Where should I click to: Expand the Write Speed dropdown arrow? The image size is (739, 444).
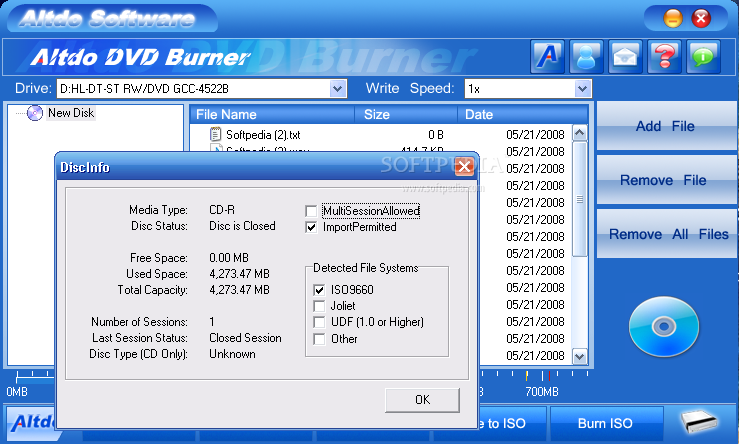tap(582, 89)
